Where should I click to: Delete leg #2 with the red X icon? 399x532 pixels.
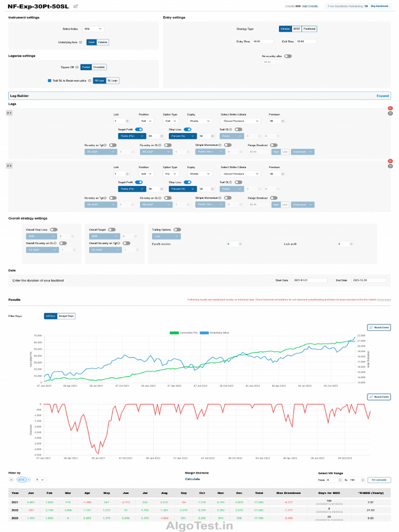pyautogui.click(x=390, y=161)
